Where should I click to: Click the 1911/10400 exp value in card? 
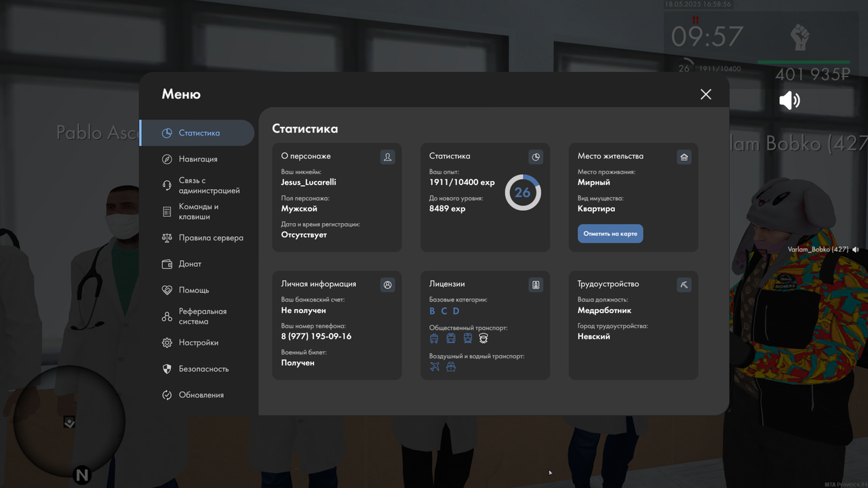[x=462, y=182]
